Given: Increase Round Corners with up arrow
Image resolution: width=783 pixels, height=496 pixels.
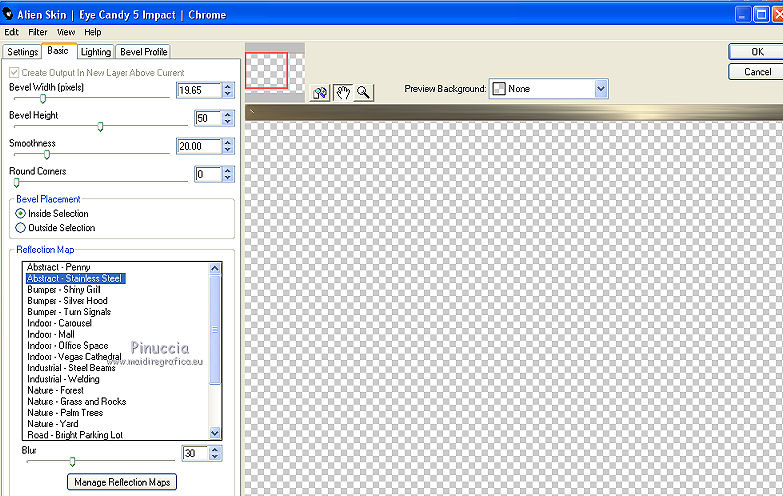Looking at the screenshot, I should 228,170.
